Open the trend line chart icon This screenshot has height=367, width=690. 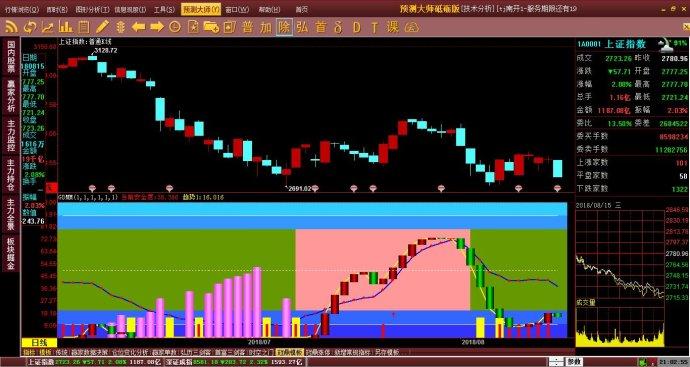click(x=48, y=27)
